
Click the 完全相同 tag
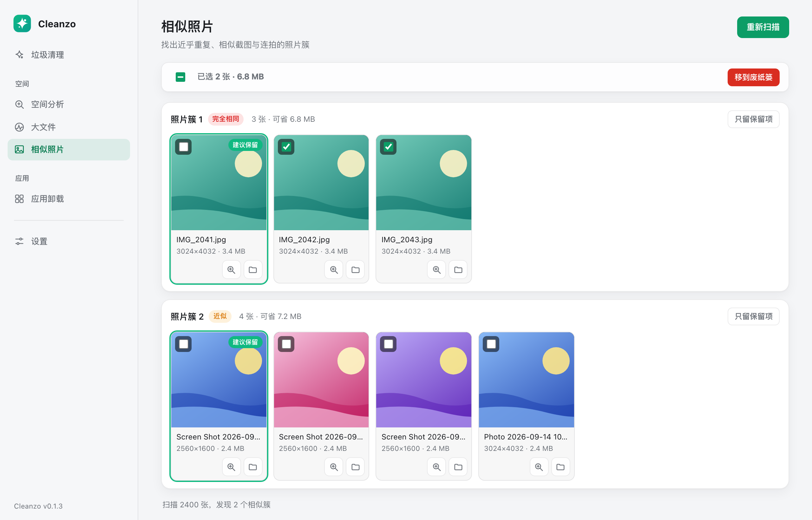pyautogui.click(x=225, y=119)
